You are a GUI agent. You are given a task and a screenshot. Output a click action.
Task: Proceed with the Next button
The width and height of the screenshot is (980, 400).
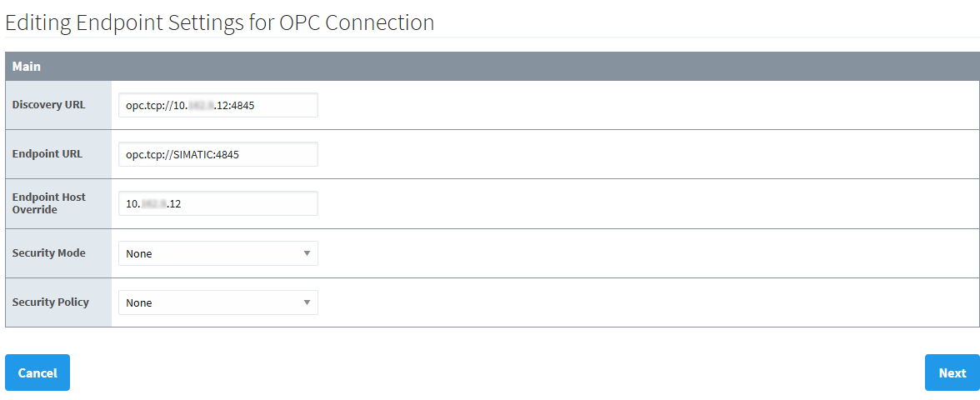tap(952, 372)
